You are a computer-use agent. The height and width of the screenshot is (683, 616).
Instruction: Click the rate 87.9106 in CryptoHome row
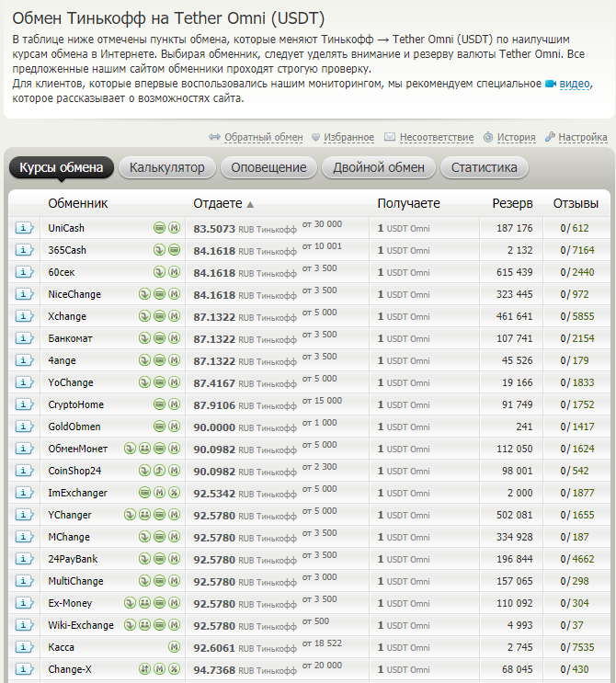[214, 405]
